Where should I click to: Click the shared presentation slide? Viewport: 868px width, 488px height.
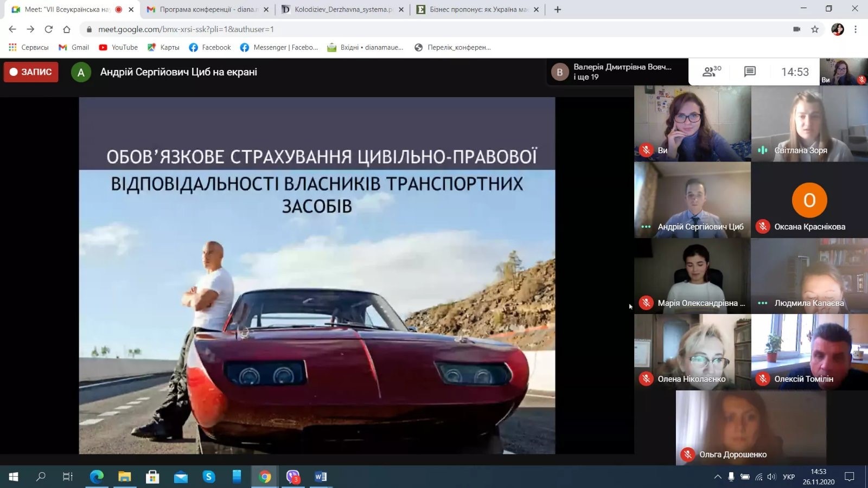pyautogui.click(x=317, y=275)
